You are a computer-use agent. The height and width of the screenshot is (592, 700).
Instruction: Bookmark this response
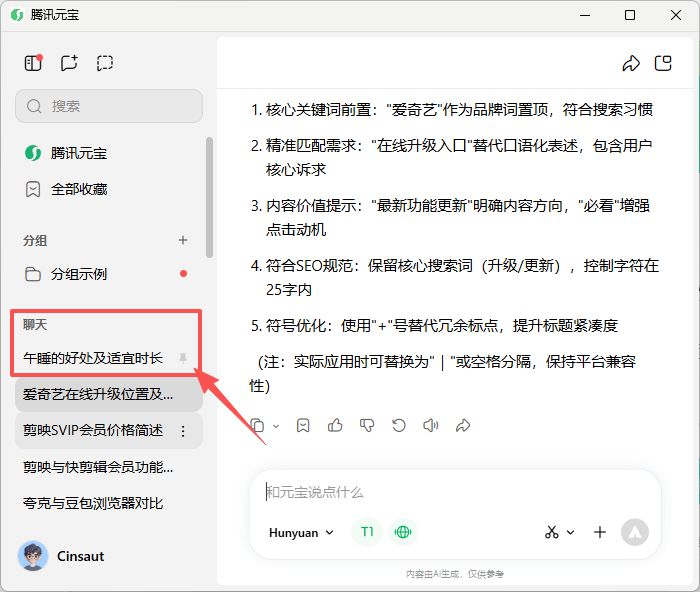pos(303,425)
